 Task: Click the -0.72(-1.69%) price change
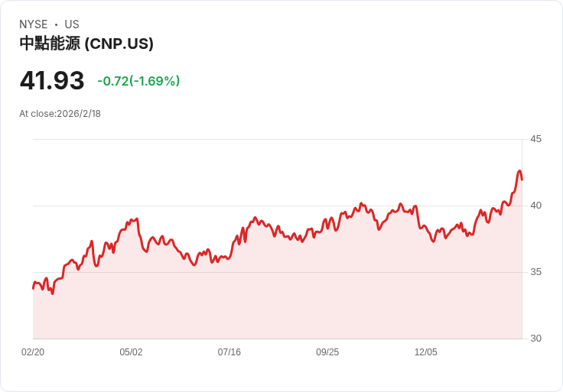tap(138, 81)
